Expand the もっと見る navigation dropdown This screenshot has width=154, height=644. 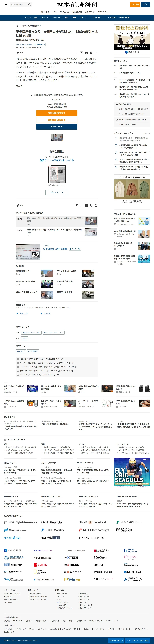tap(97, 18)
